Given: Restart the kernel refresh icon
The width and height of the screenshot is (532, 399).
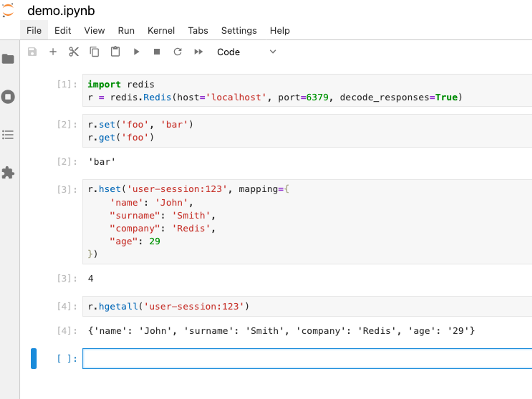Looking at the screenshot, I should click(177, 52).
